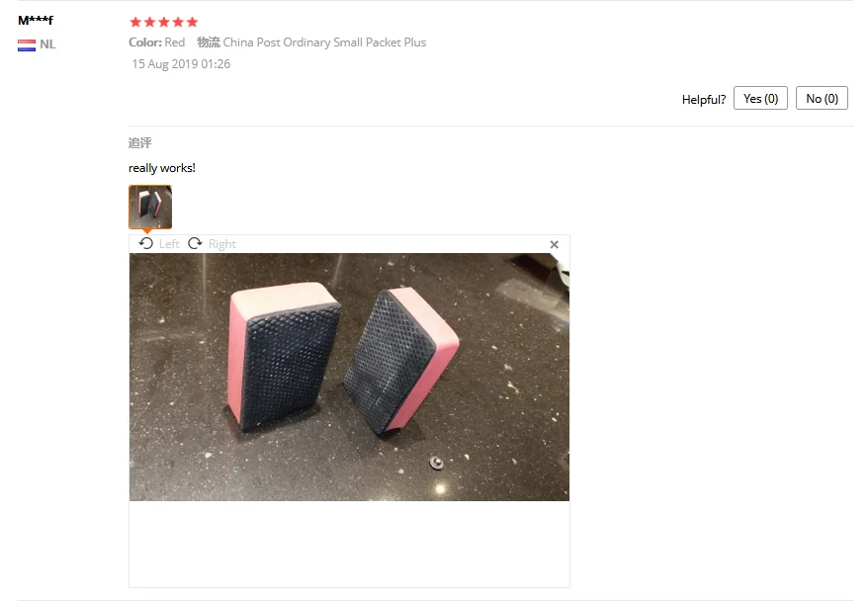
Task: Click the 'Left' rotate text label
Action: [x=169, y=244]
